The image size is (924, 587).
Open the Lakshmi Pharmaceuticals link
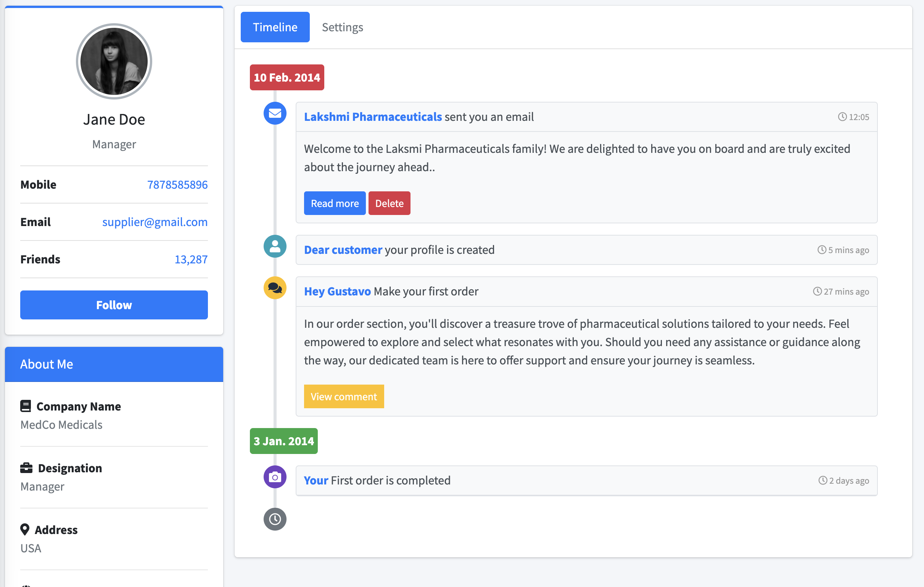373,117
